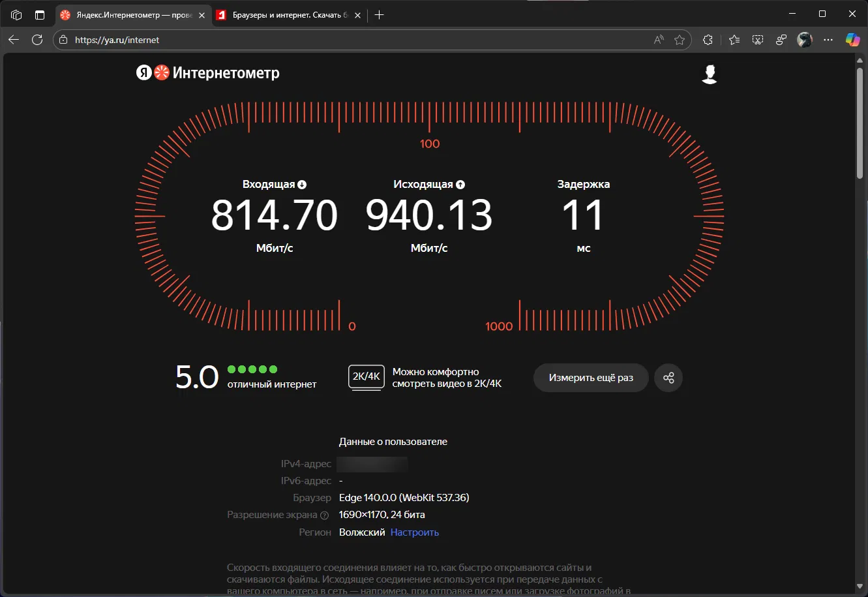Image resolution: width=868 pixels, height=597 pixels.
Task: Open the Настроить region link
Action: tap(415, 532)
